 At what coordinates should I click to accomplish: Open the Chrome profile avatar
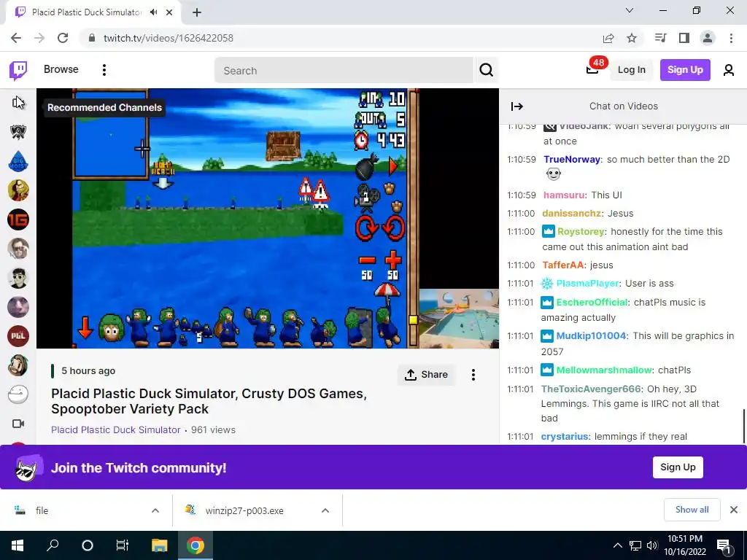click(x=708, y=38)
